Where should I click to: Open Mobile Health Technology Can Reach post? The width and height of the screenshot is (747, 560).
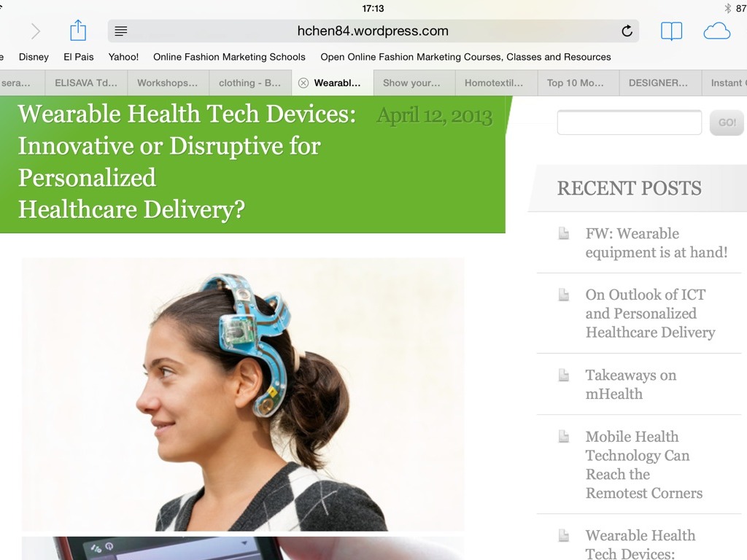[643, 464]
